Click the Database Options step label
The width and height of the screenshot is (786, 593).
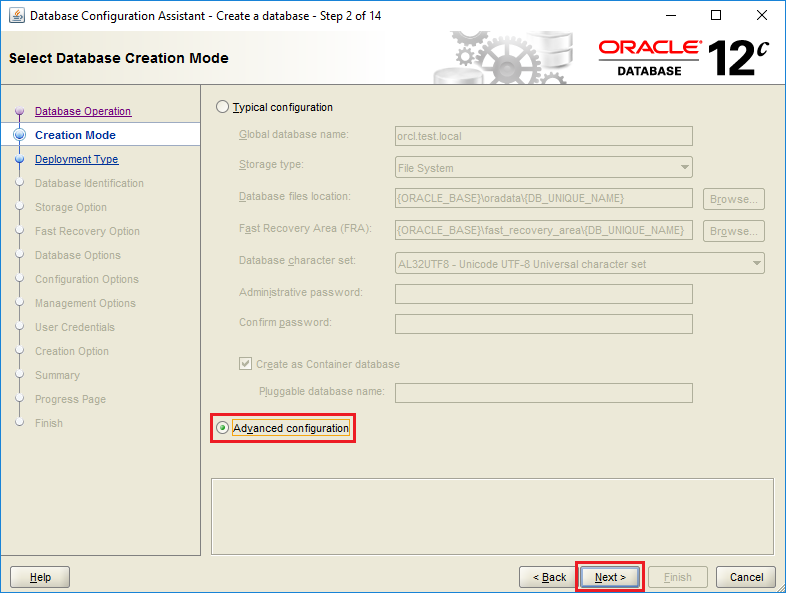click(x=78, y=256)
